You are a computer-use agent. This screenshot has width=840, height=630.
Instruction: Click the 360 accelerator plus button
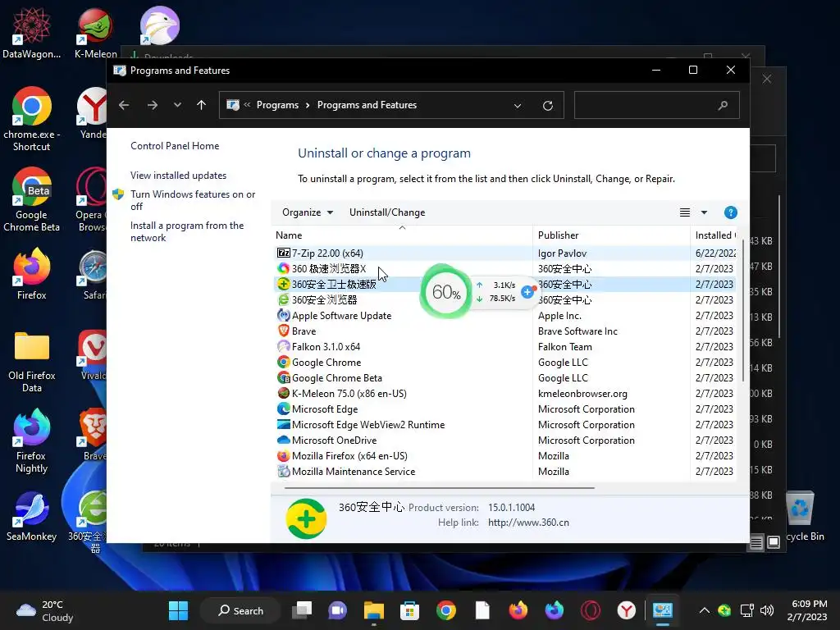click(527, 291)
